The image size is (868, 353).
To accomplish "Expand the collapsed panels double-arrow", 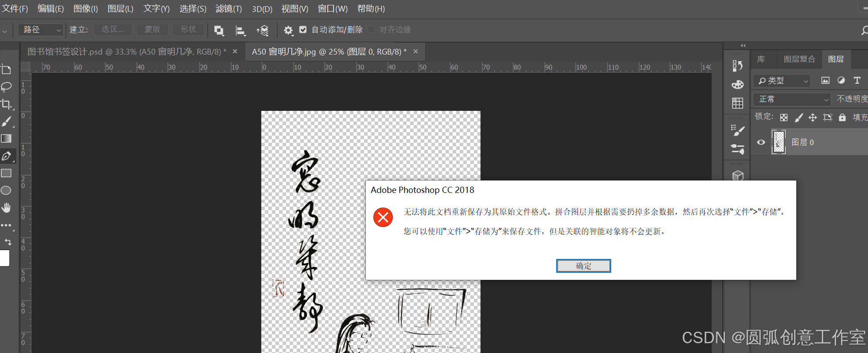I will click(743, 45).
